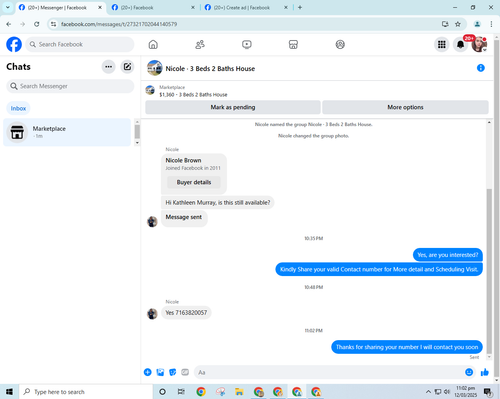
Task: Open the emoji picker in message box
Action: (469, 372)
